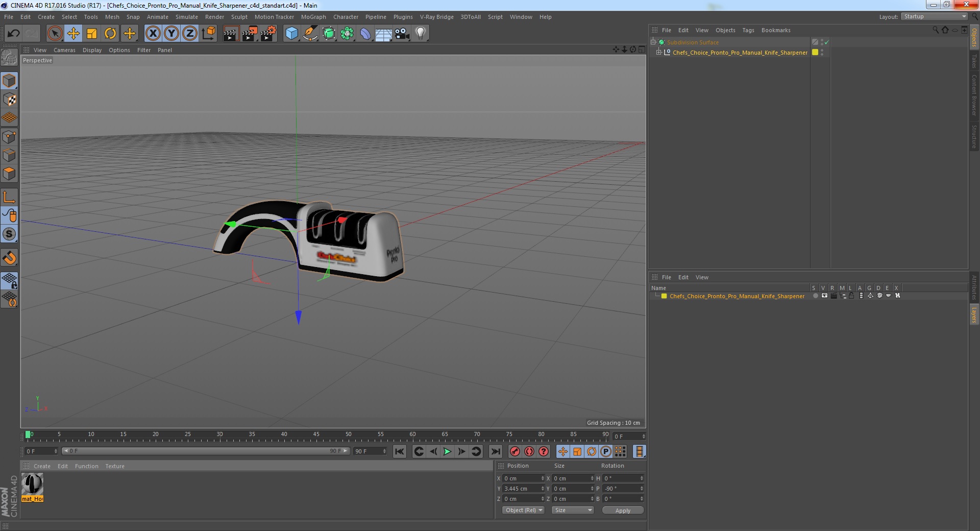
Task: Open Edit Render Settings icon
Action: click(x=268, y=34)
